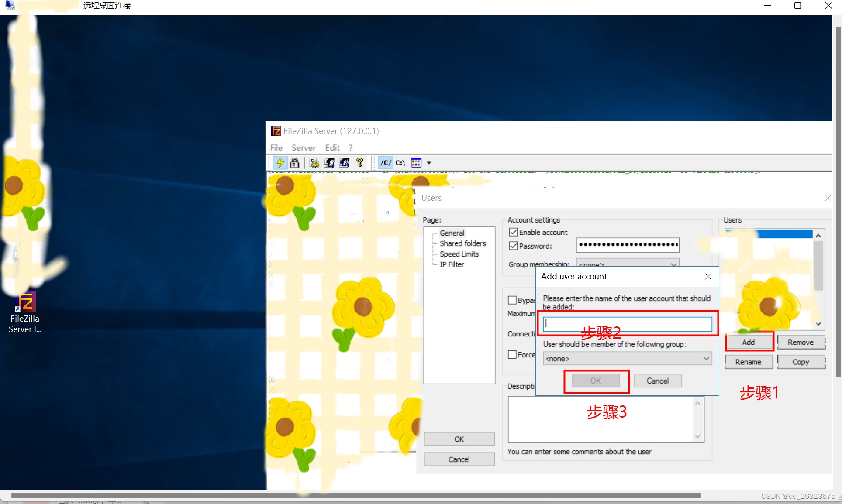Viewport: 842px width, 504px height.
Task: Open the Server menu in FileZilla Server
Action: pyautogui.click(x=303, y=147)
